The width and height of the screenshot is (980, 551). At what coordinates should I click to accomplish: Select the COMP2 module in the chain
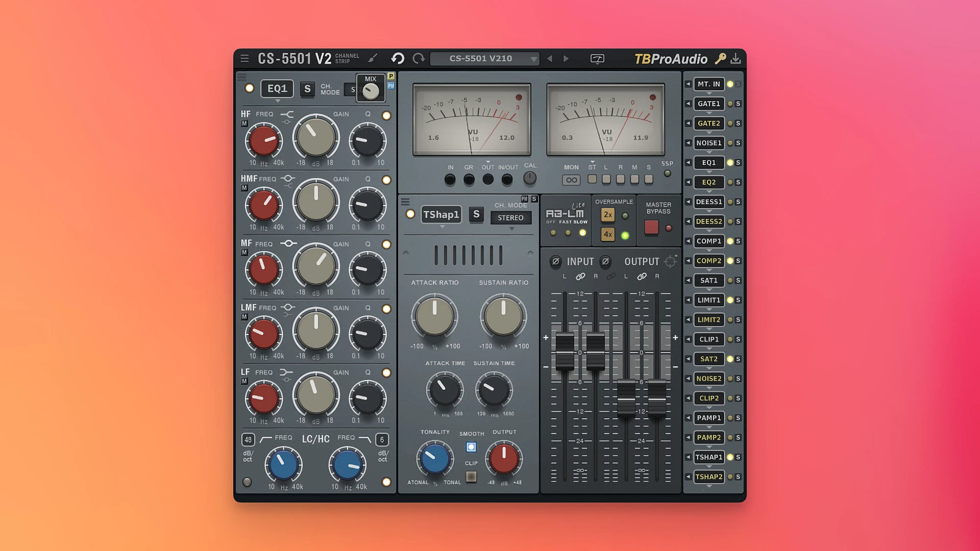[x=708, y=261]
